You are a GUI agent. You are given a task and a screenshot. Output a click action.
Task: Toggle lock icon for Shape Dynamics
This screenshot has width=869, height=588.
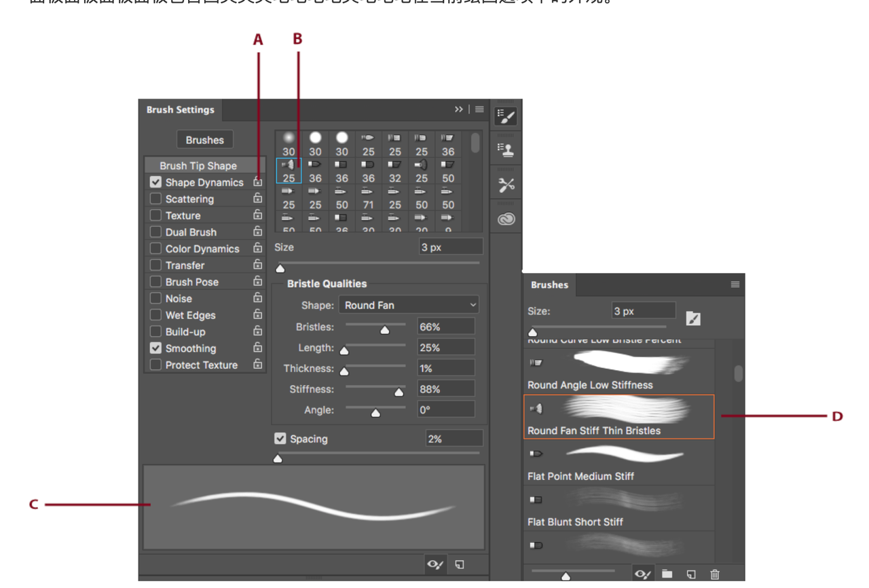[257, 181]
